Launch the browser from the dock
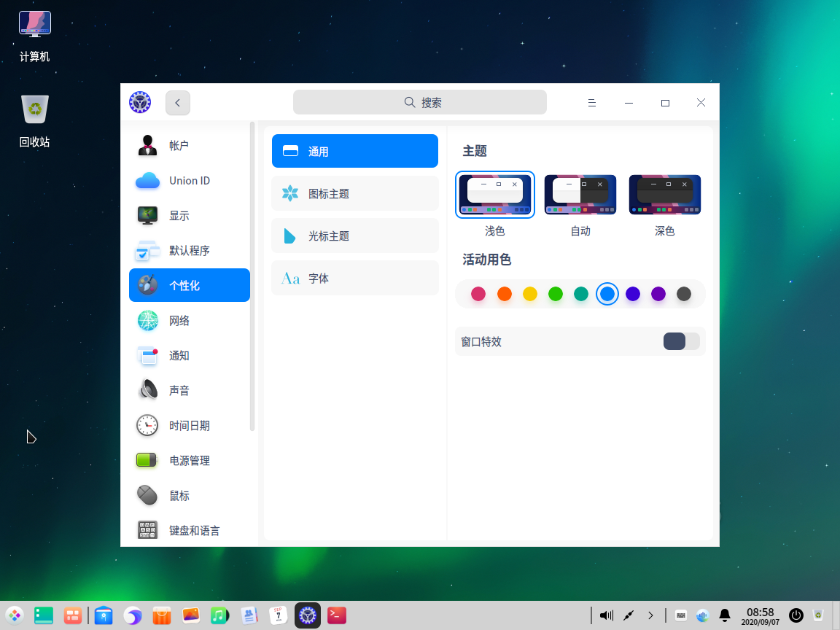The image size is (840, 630). click(132, 615)
